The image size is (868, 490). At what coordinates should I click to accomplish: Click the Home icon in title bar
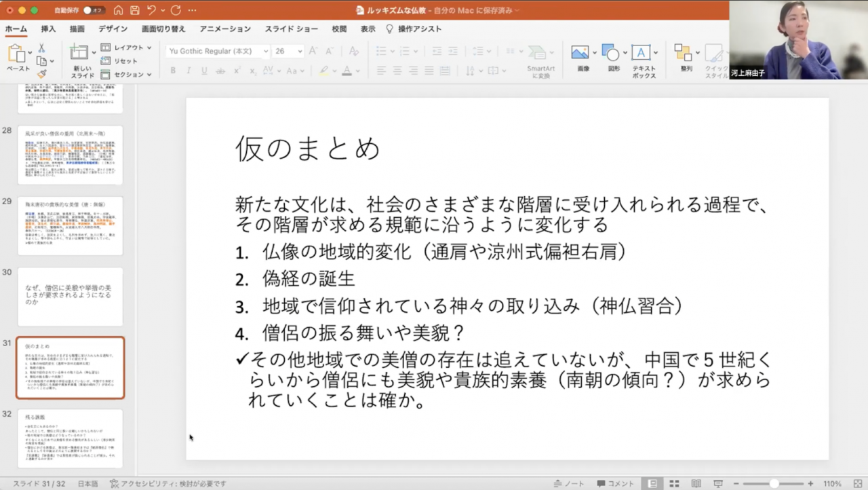pyautogui.click(x=119, y=10)
